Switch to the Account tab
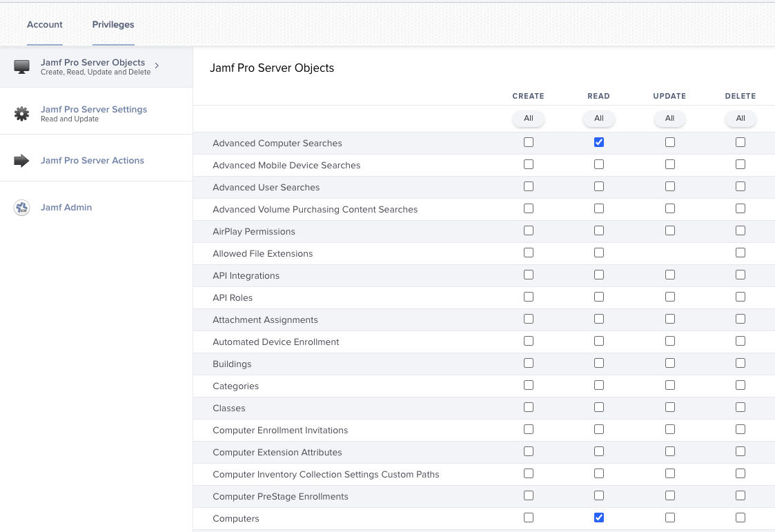This screenshot has width=775, height=532. coord(44,24)
